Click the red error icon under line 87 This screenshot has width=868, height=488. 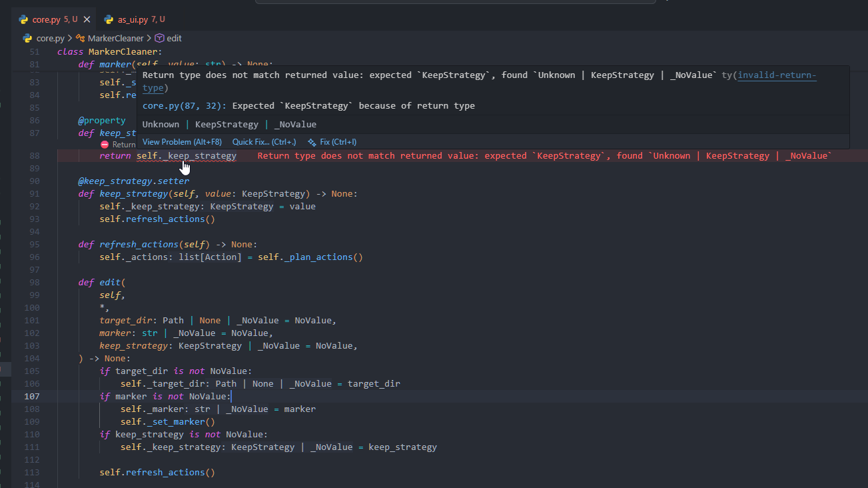pyautogui.click(x=105, y=144)
